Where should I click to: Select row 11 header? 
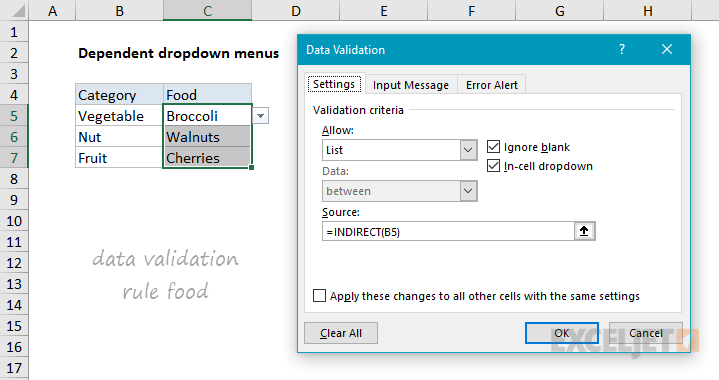(x=14, y=242)
